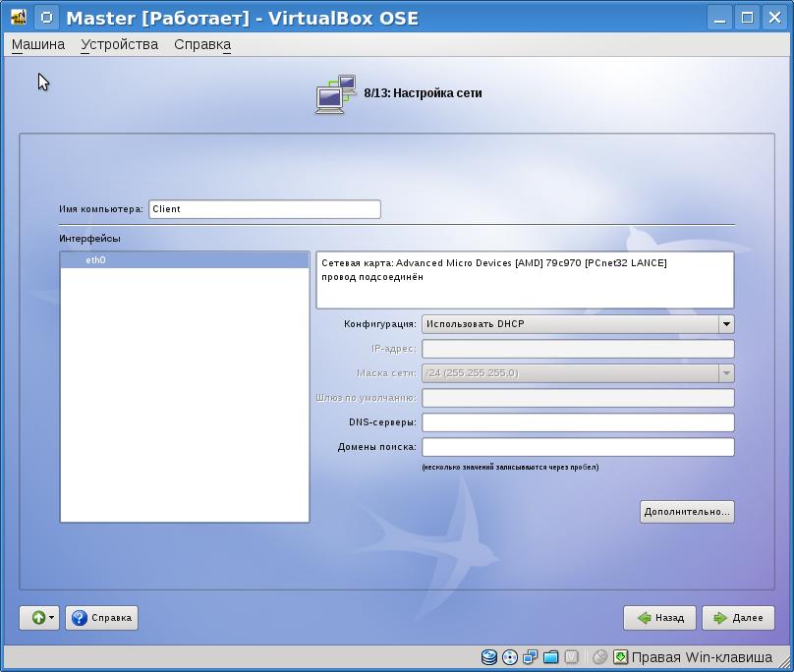The height and width of the screenshot is (672, 794).
Task: Click the CD/DVD drive icon in status bar
Action: [509, 657]
